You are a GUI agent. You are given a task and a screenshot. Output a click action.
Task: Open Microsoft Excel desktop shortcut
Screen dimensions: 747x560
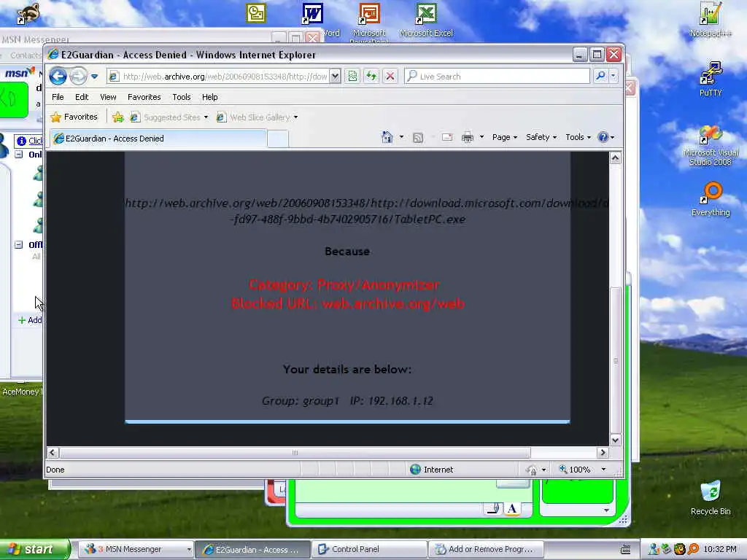click(426, 20)
